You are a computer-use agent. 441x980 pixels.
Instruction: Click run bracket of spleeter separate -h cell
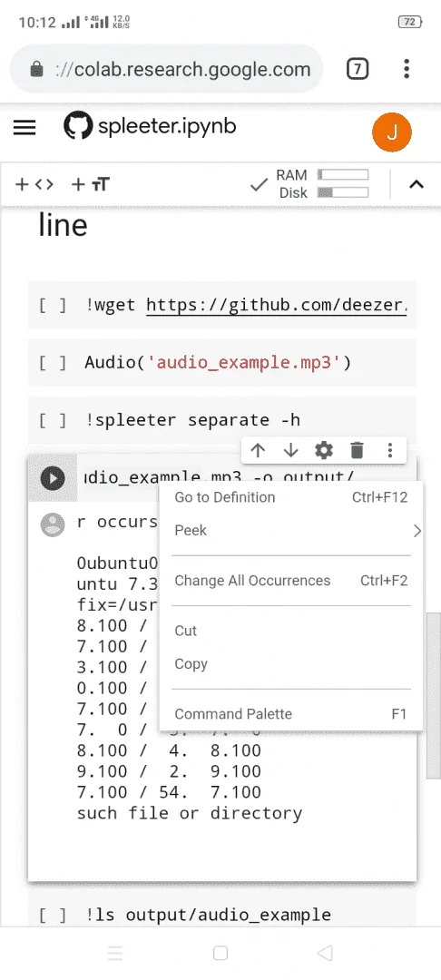pyautogui.click(x=53, y=421)
